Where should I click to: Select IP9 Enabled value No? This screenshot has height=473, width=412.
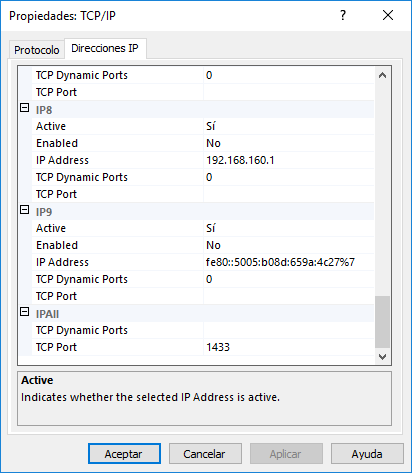point(289,245)
